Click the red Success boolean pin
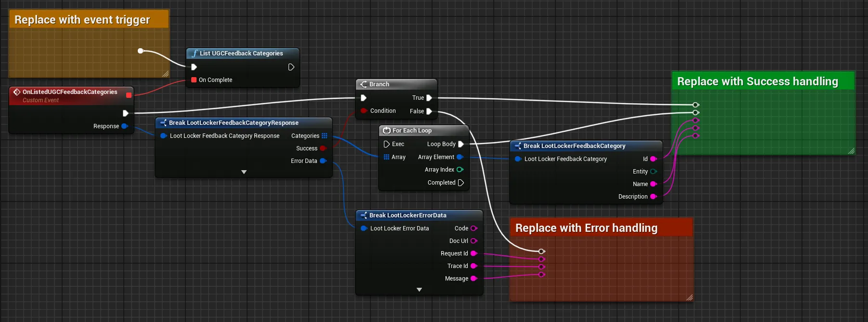 click(323, 148)
